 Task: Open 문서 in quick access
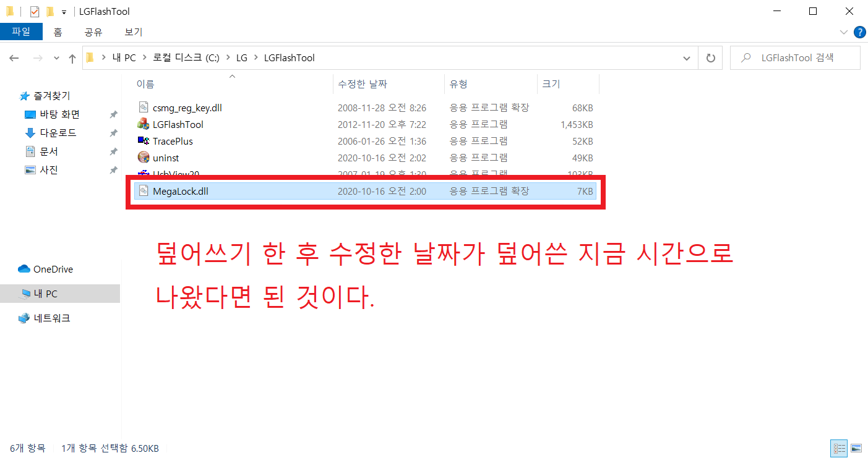pyautogui.click(x=49, y=151)
